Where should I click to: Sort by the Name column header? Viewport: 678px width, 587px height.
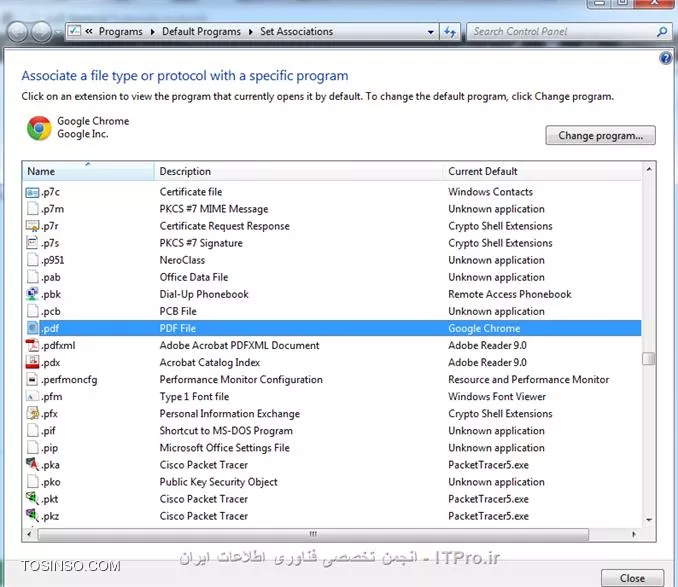[x=88, y=171]
